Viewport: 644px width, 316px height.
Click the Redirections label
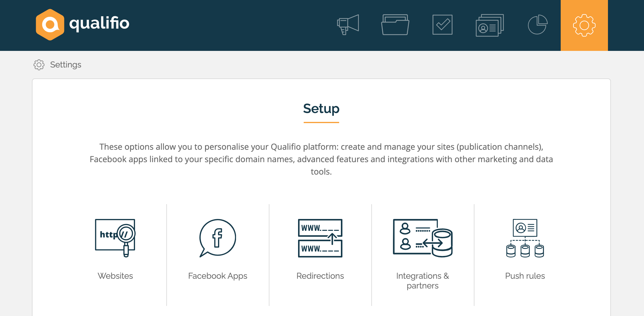coord(320,276)
